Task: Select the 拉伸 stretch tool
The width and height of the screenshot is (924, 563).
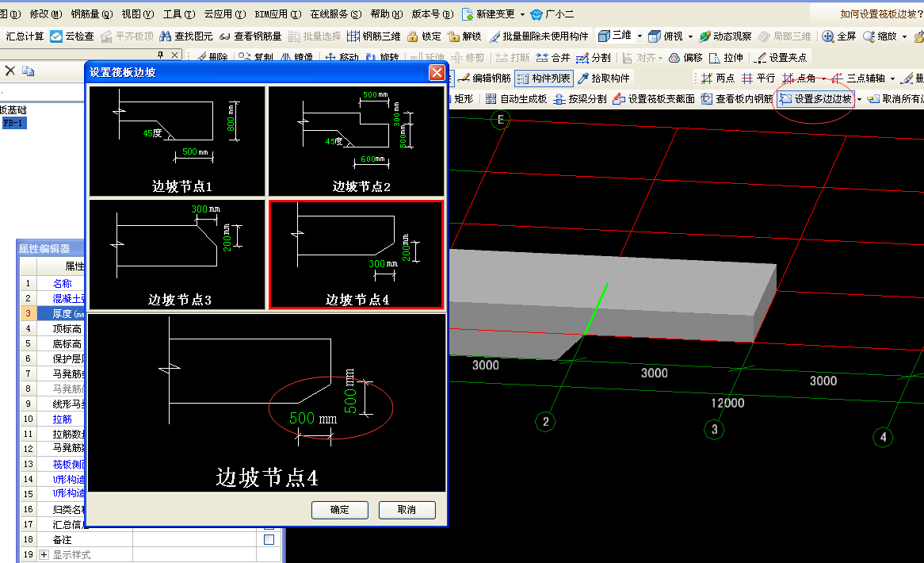Action: click(x=726, y=58)
